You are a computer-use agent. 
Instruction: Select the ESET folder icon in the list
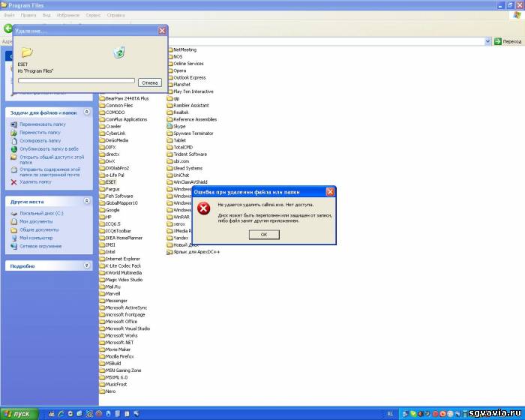[x=102, y=182]
